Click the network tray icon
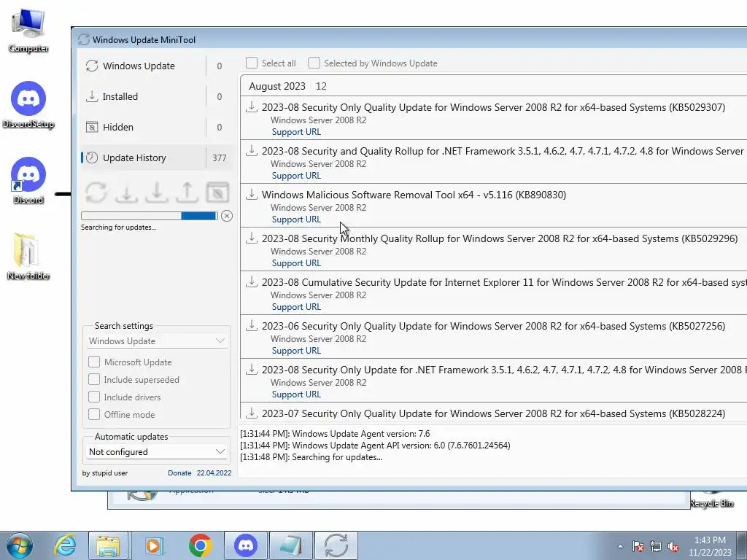Screen dimensions: 747x560 coord(656,546)
